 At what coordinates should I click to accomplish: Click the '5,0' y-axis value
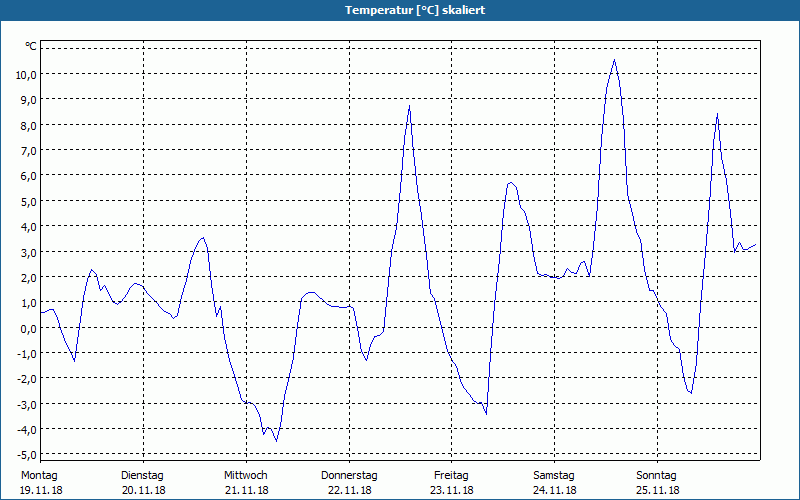(x=29, y=202)
